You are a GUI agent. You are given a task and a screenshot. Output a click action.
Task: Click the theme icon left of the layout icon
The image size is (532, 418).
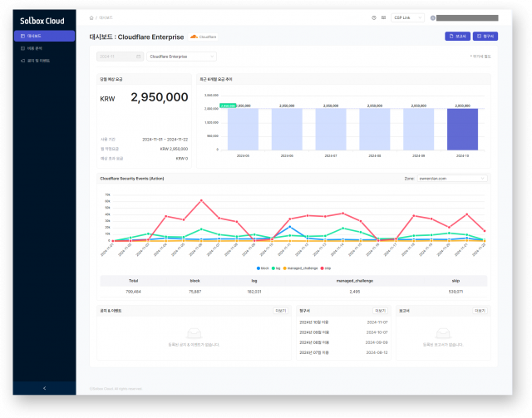(x=374, y=17)
